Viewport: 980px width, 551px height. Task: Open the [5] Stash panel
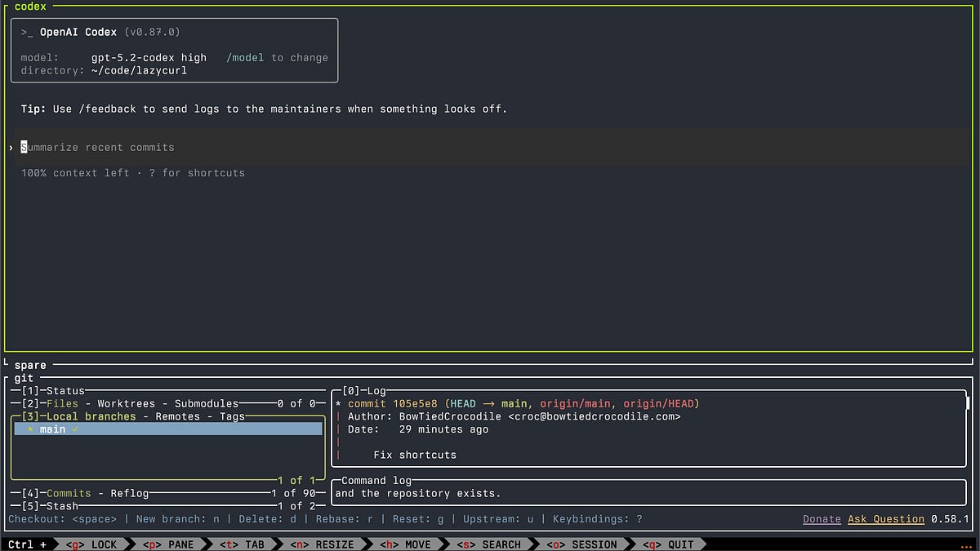click(50, 506)
